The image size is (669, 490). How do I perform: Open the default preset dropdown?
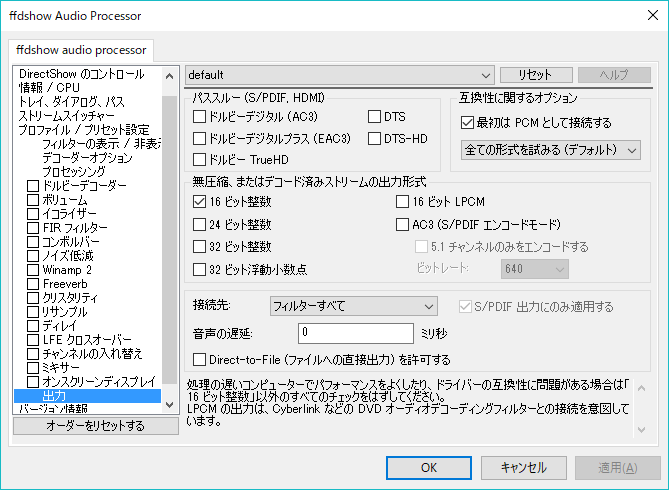(340, 75)
